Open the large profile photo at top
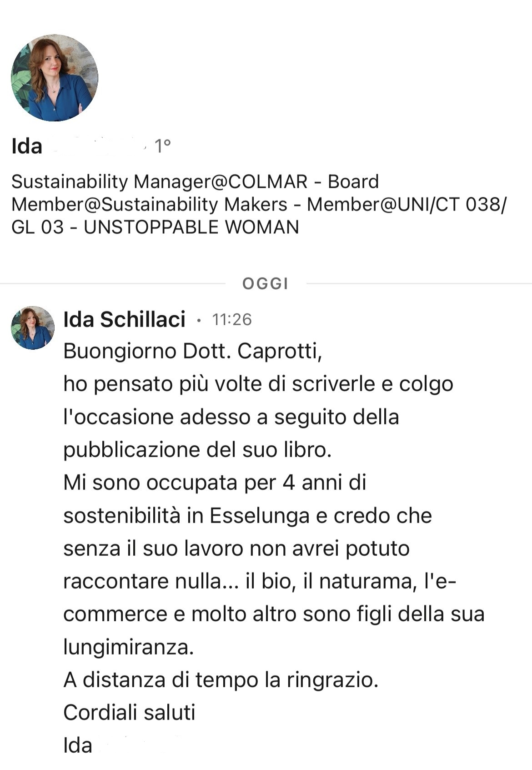This screenshot has width=532, height=770. point(55,78)
